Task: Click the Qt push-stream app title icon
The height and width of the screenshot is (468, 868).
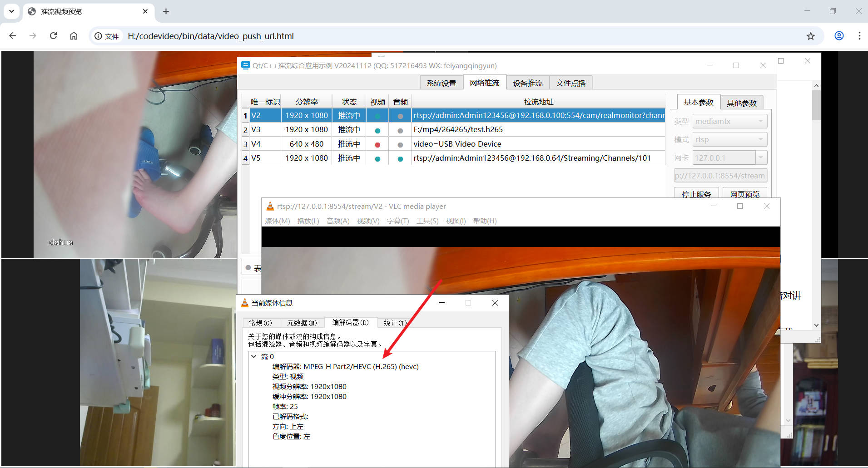Action: (245, 65)
